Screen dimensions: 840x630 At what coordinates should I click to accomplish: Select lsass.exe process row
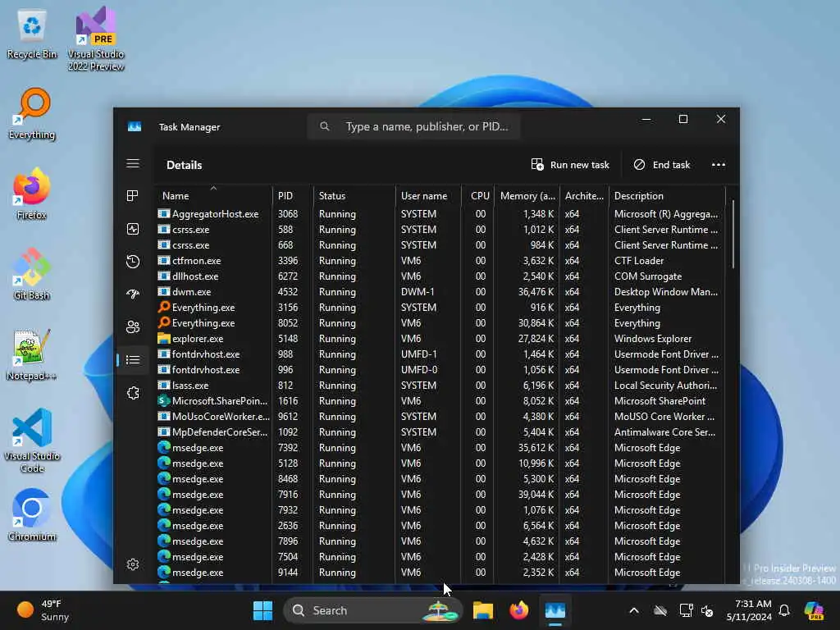click(441, 386)
